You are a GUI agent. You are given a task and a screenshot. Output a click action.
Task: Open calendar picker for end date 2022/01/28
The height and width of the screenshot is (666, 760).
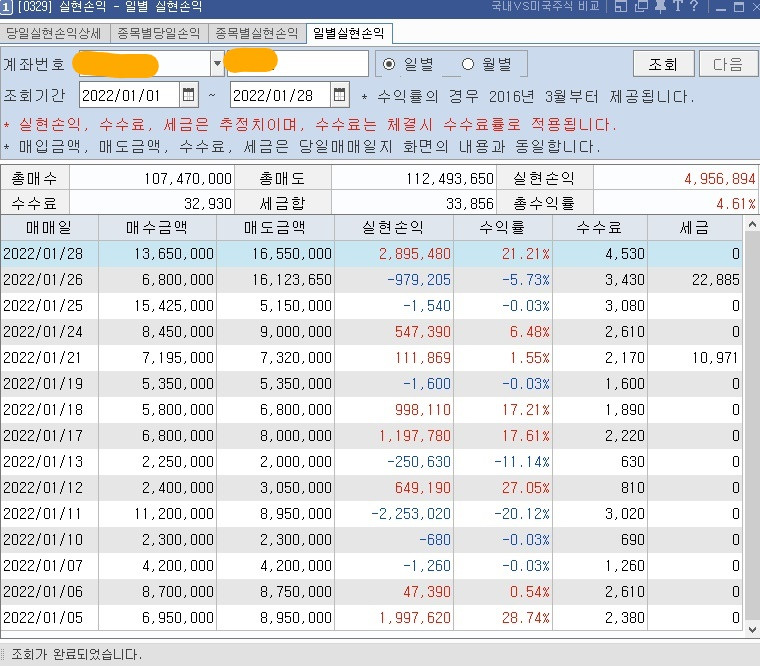pyautogui.click(x=340, y=95)
